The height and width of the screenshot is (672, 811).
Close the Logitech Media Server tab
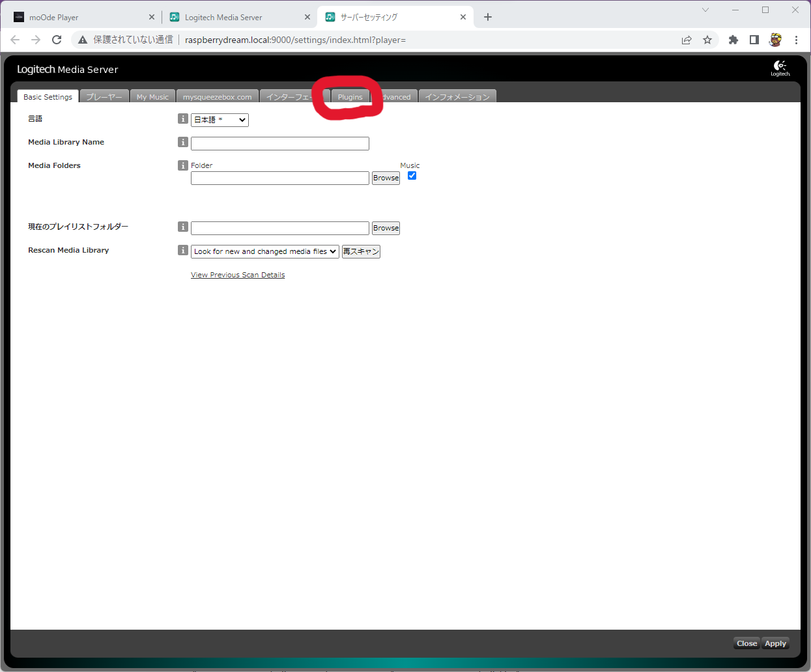click(307, 17)
